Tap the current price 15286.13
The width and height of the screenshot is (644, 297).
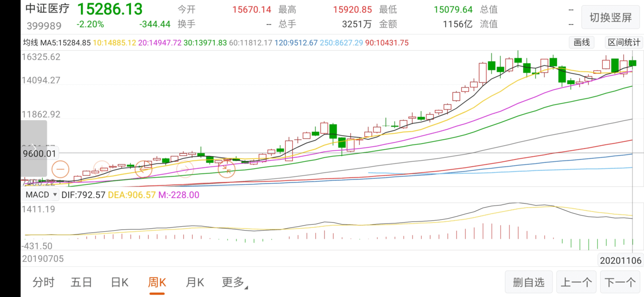pos(110,9)
